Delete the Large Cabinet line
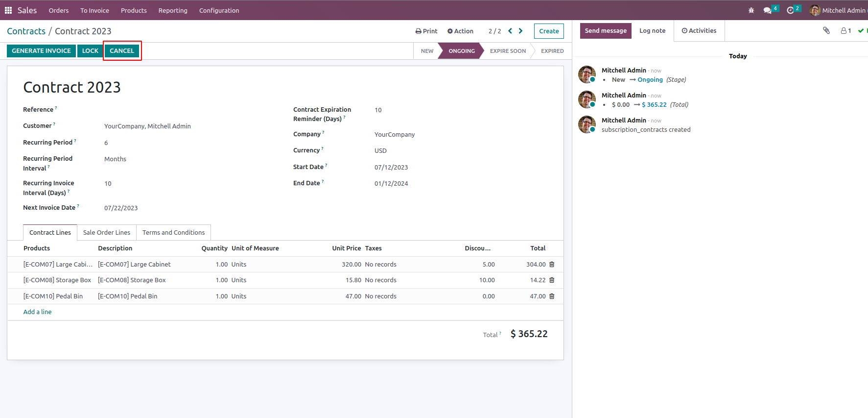 pyautogui.click(x=552, y=264)
